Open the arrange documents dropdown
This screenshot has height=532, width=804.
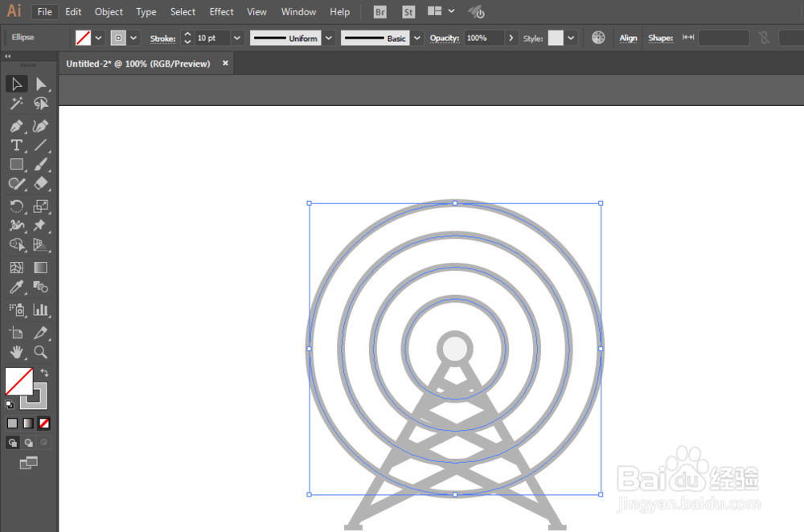(441, 11)
